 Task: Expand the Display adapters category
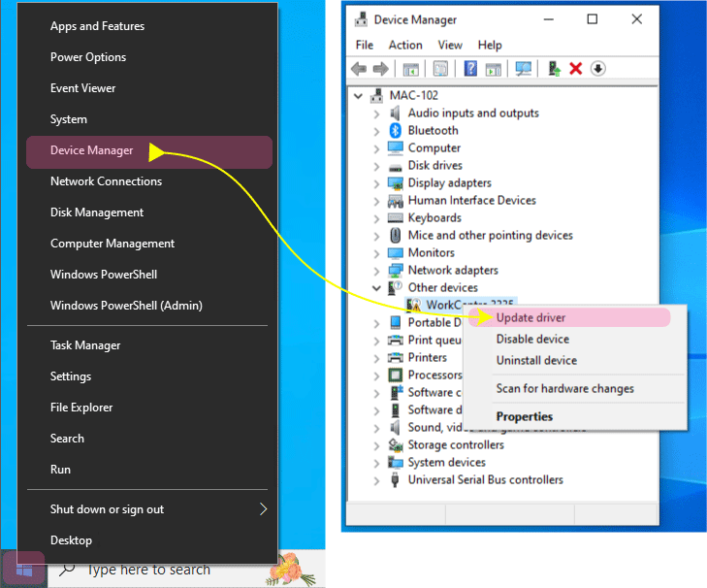[x=376, y=183]
